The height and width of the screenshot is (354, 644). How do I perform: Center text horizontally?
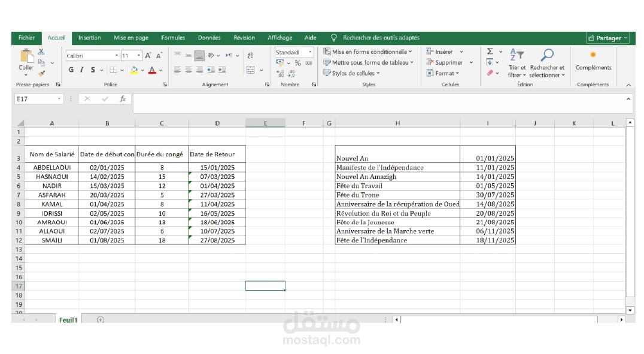pos(188,70)
